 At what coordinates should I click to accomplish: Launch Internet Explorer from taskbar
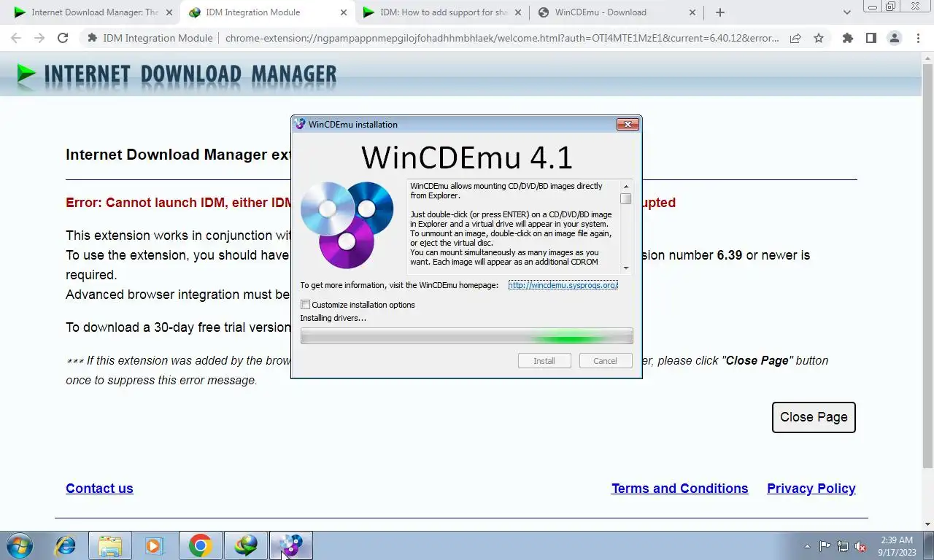[x=66, y=545]
